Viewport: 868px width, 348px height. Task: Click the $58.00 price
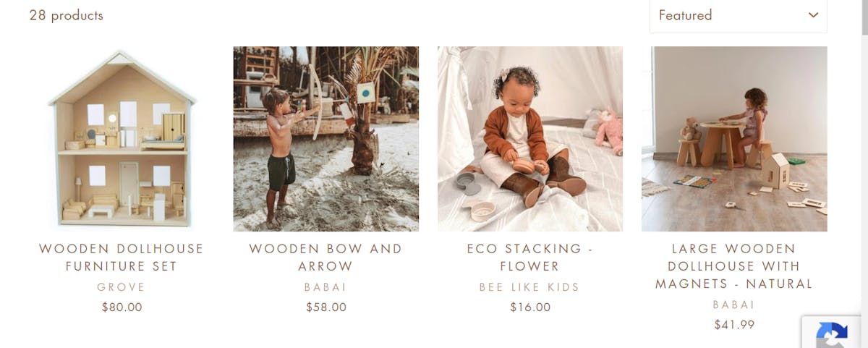pyautogui.click(x=325, y=307)
